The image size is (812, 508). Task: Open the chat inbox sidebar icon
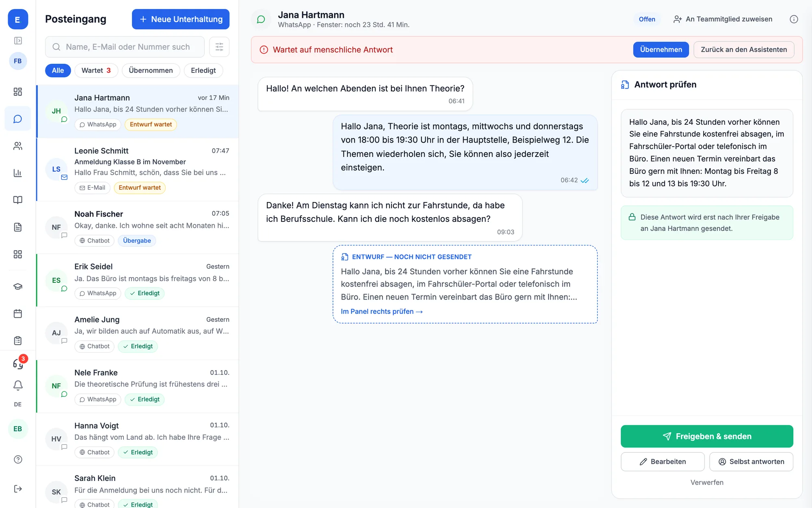(18, 119)
